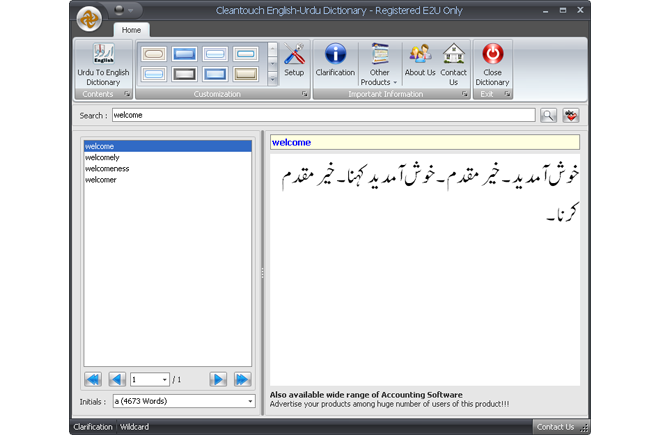Select 'welcome' in the word list
660x440 pixels.
coord(168,146)
